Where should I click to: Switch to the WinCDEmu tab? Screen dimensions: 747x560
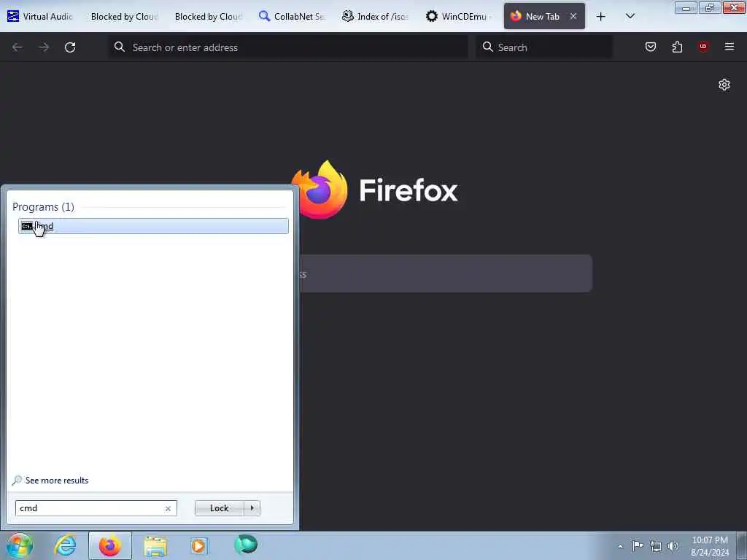459,16
